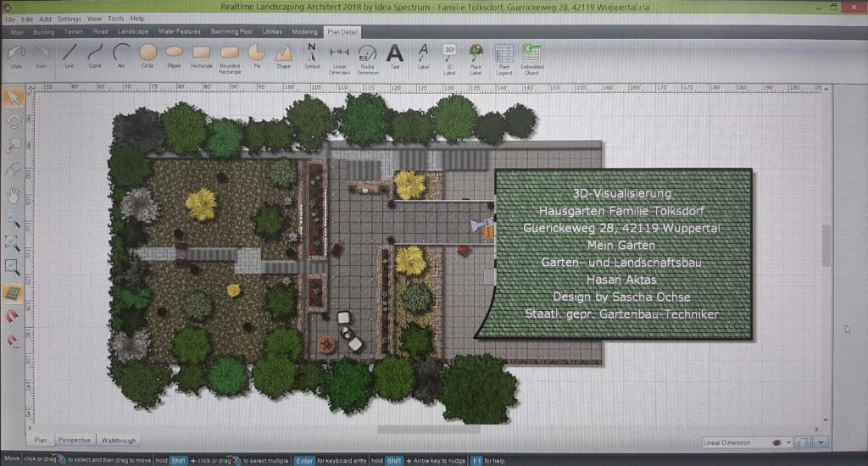Screen dimensions: 868x466
Task: Expand the bottom-right arrow button
Action: pyautogui.click(x=821, y=442)
